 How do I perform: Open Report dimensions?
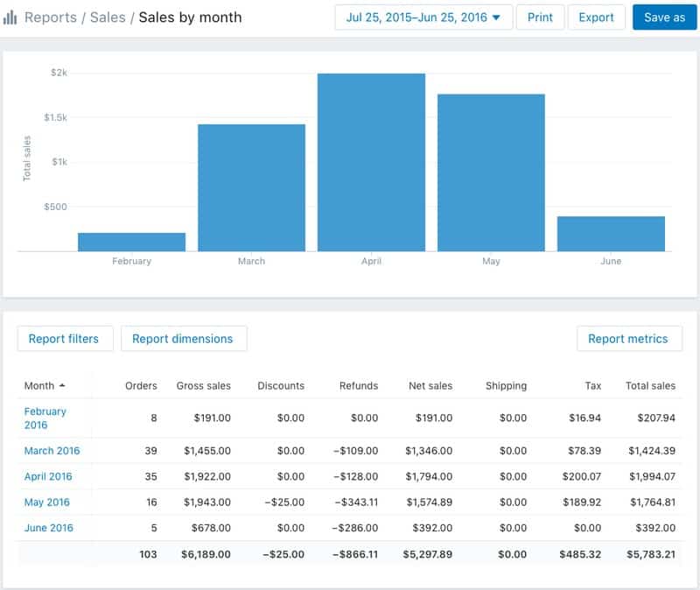click(183, 339)
